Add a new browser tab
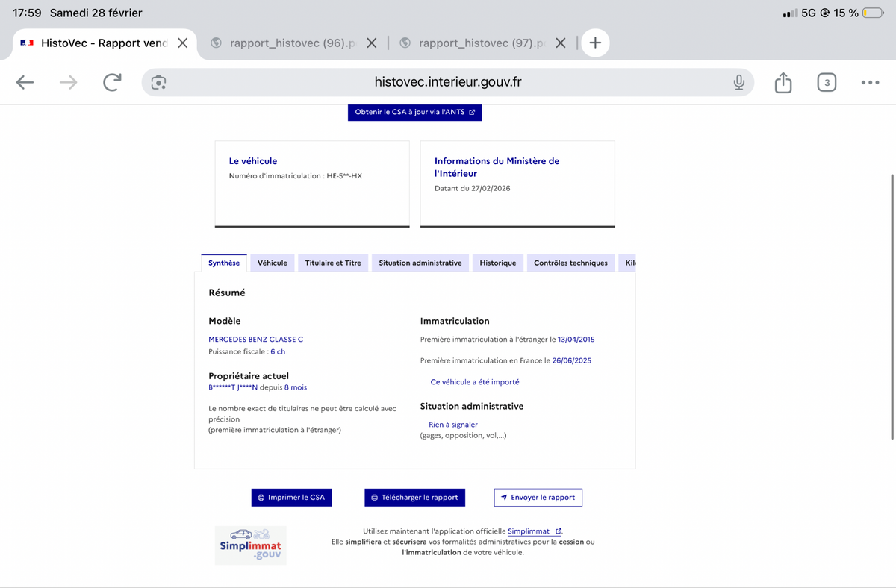The height and width of the screenshot is (588, 896). (x=595, y=43)
